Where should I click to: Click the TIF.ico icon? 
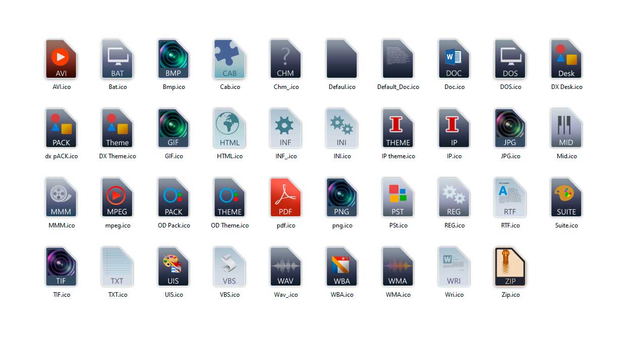(61, 267)
